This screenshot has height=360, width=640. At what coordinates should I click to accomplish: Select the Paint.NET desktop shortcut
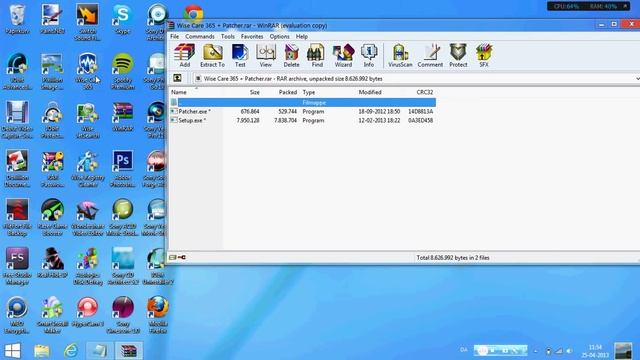click(x=52, y=19)
